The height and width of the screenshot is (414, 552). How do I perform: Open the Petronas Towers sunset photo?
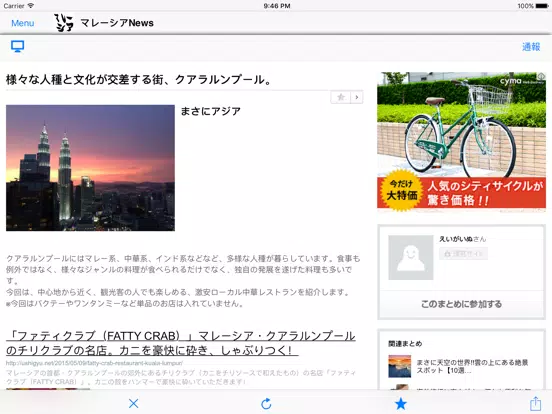click(90, 168)
